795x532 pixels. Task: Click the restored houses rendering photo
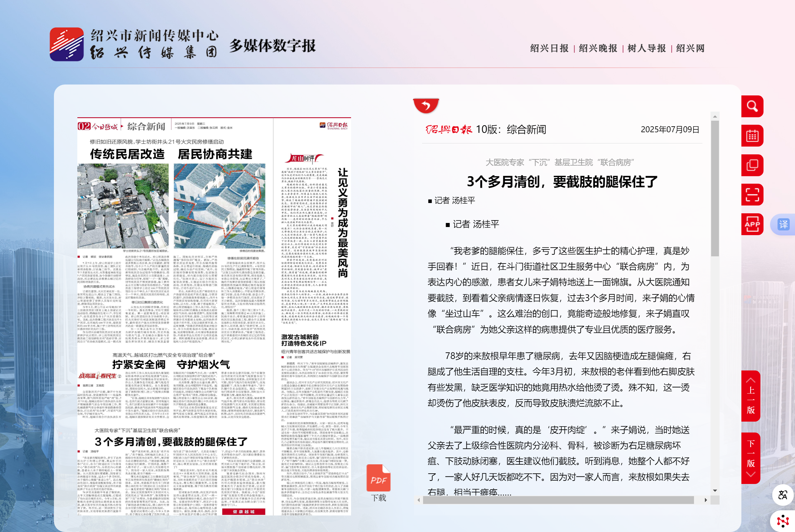[x=219, y=206]
